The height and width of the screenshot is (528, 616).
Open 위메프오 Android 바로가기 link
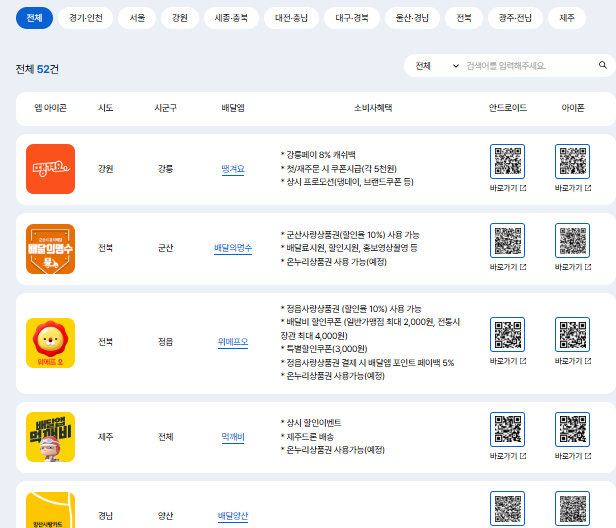[508, 361]
